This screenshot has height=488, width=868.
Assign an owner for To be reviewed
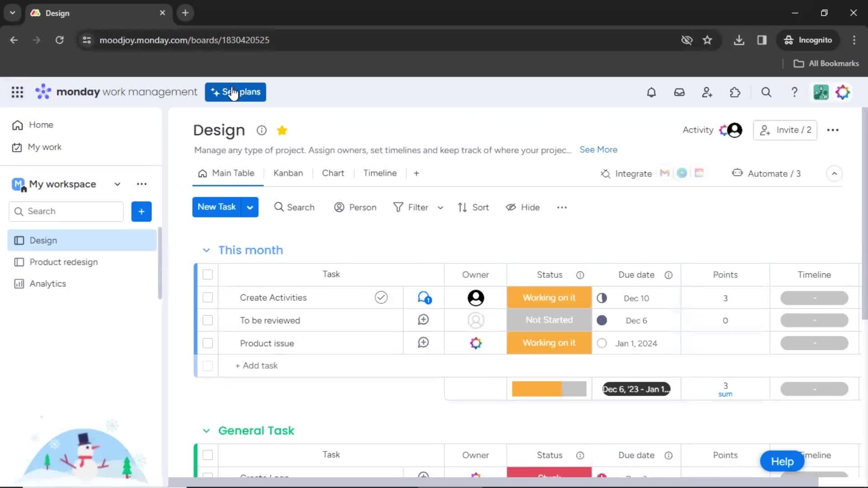476,320
